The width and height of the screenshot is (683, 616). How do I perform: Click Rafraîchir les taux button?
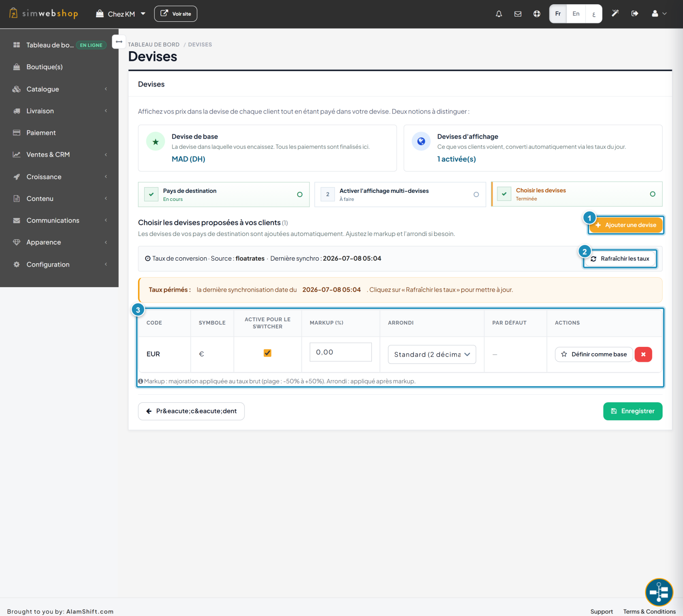point(620,259)
